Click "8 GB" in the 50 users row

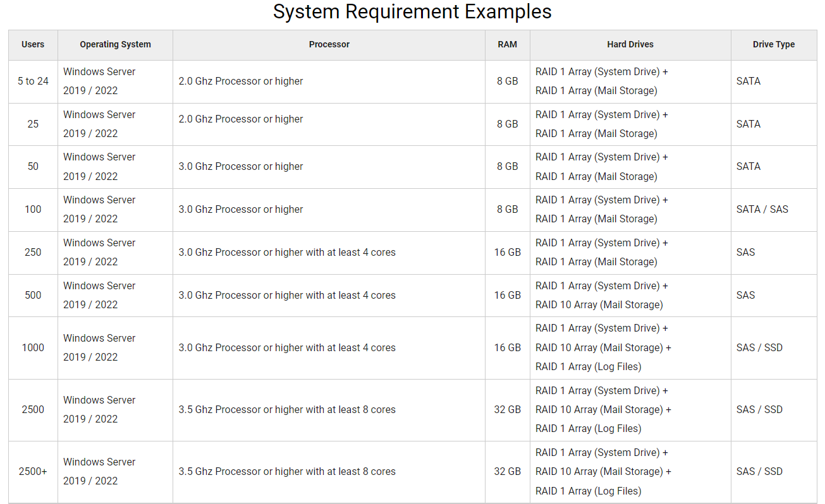click(x=507, y=167)
